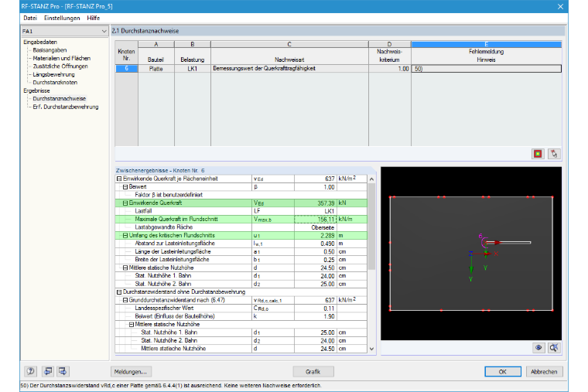Close the RF-STANZ Pro window
This screenshot has width=588, height=392.
pyautogui.click(x=560, y=6)
